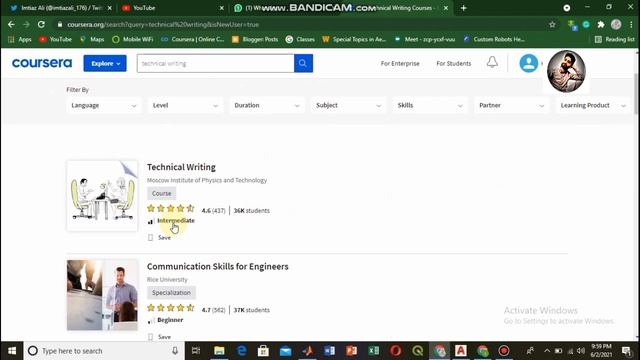Expand the Partner filter dropdown

coord(512,105)
